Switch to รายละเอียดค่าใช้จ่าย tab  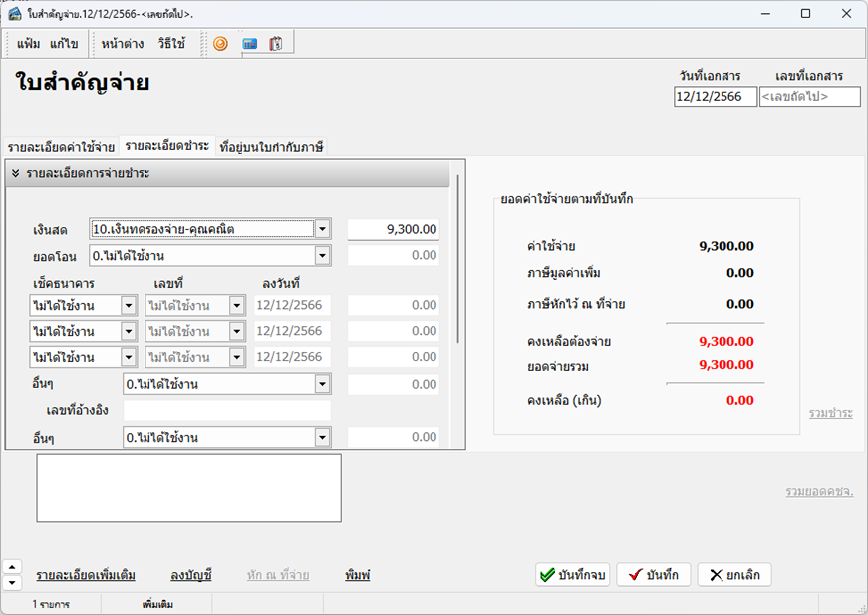(x=61, y=147)
